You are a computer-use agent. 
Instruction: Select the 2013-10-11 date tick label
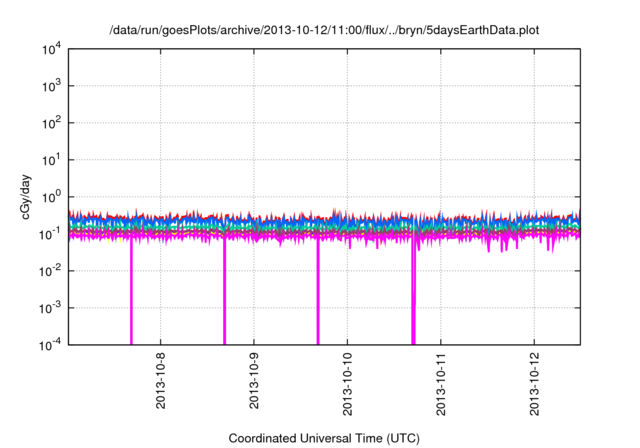pyautogui.click(x=441, y=384)
